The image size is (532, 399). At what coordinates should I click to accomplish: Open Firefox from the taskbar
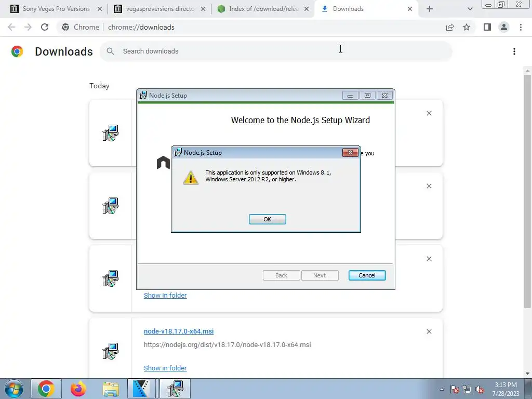tap(78, 389)
